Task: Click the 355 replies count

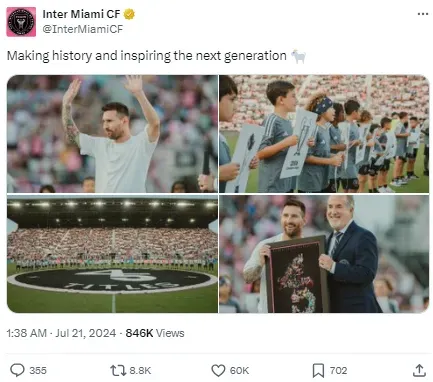Action: point(38,371)
